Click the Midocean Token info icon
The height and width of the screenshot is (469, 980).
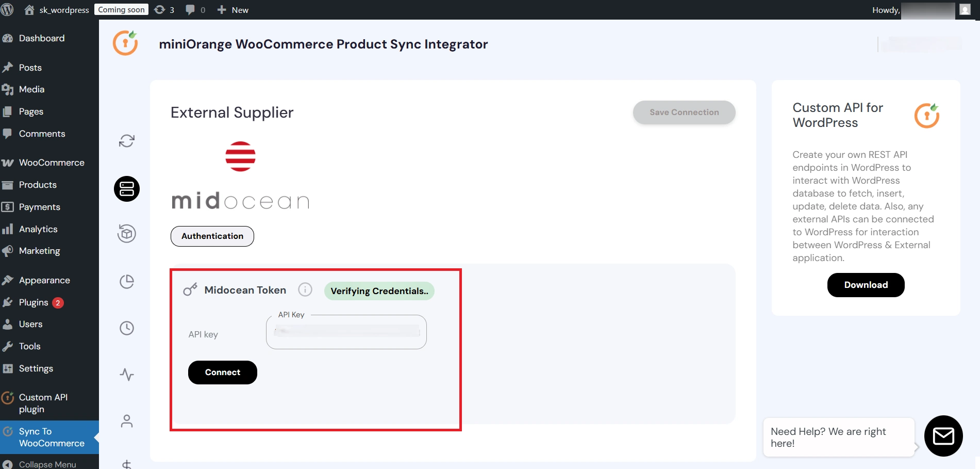pyautogui.click(x=305, y=289)
